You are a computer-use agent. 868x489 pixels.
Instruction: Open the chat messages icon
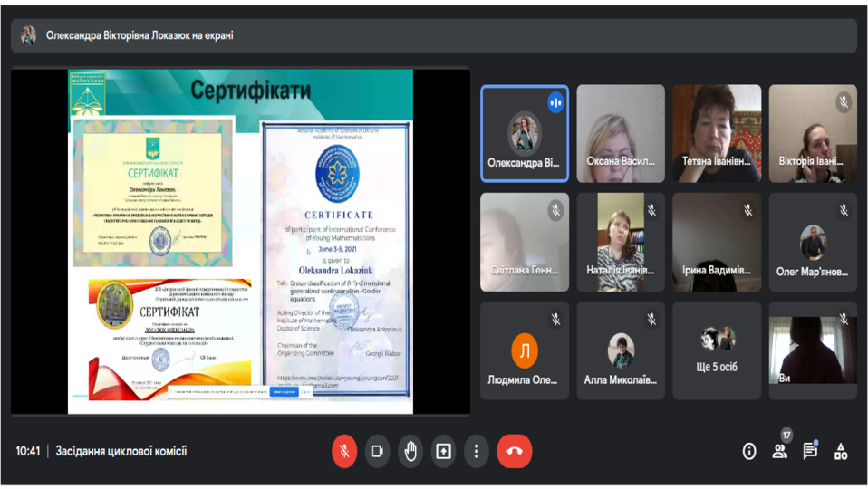click(x=810, y=451)
